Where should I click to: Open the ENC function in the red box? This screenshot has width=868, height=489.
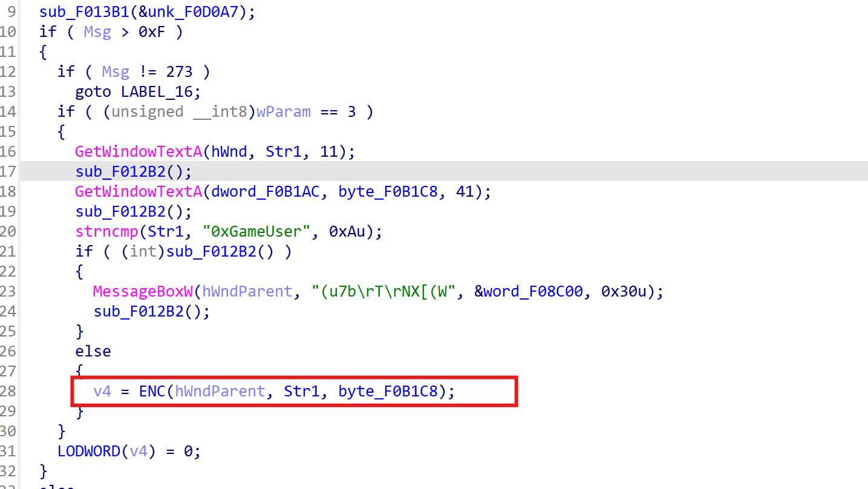click(x=152, y=392)
